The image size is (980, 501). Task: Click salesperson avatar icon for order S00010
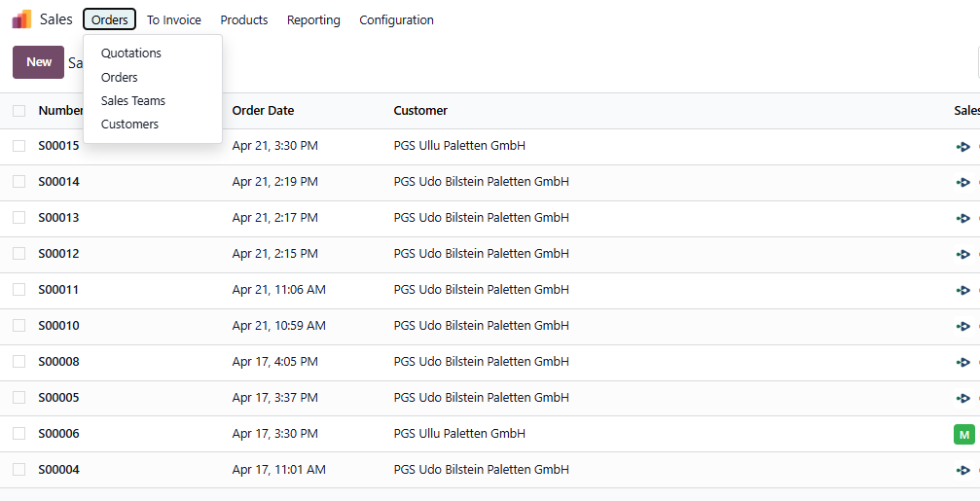[963, 327]
